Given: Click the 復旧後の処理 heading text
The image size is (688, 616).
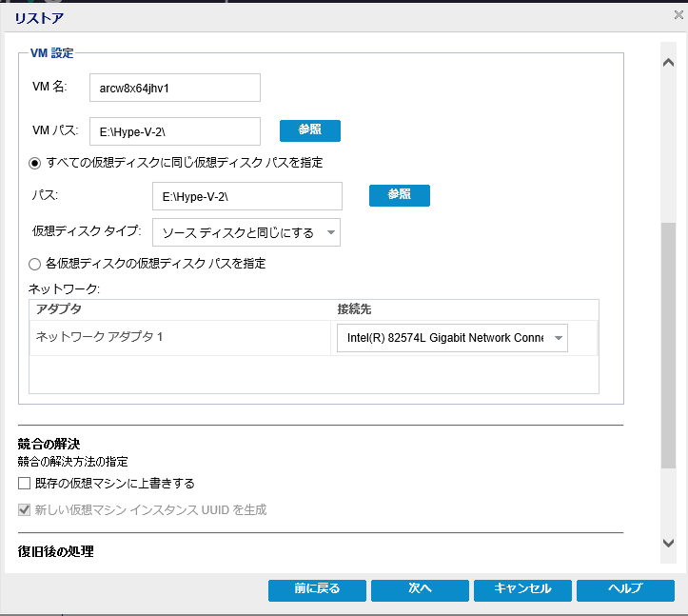Looking at the screenshot, I should pyautogui.click(x=56, y=551).
